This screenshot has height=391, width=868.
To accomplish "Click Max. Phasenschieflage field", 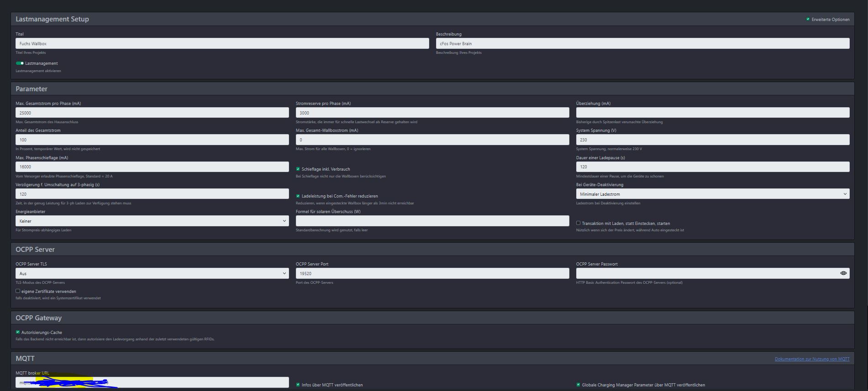I will 152,167.
